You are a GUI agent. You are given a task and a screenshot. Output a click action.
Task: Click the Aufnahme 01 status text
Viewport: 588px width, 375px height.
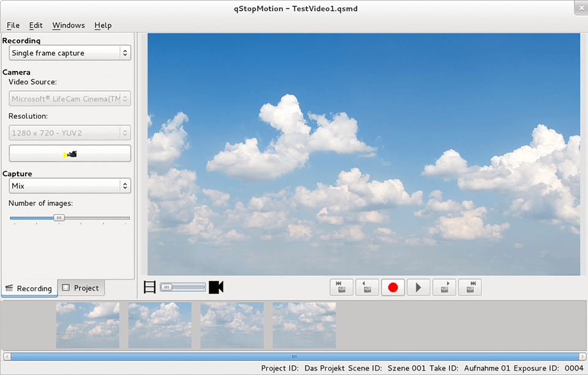487,368
